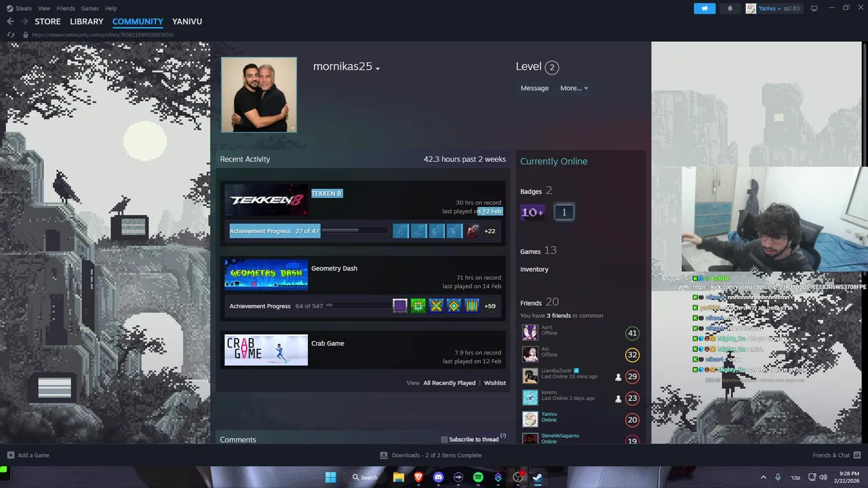
Task: Open the Friends 20 link
Action: 540,302
